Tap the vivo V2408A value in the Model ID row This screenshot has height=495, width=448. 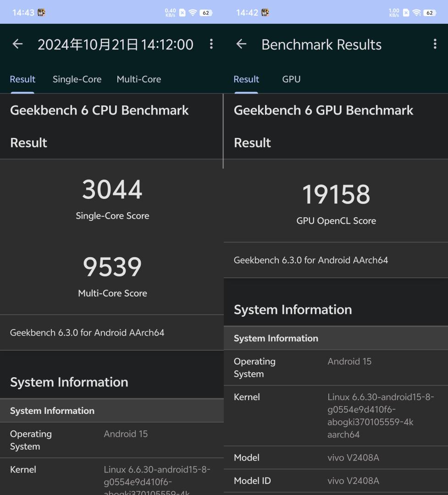click(x=353, y=481)
